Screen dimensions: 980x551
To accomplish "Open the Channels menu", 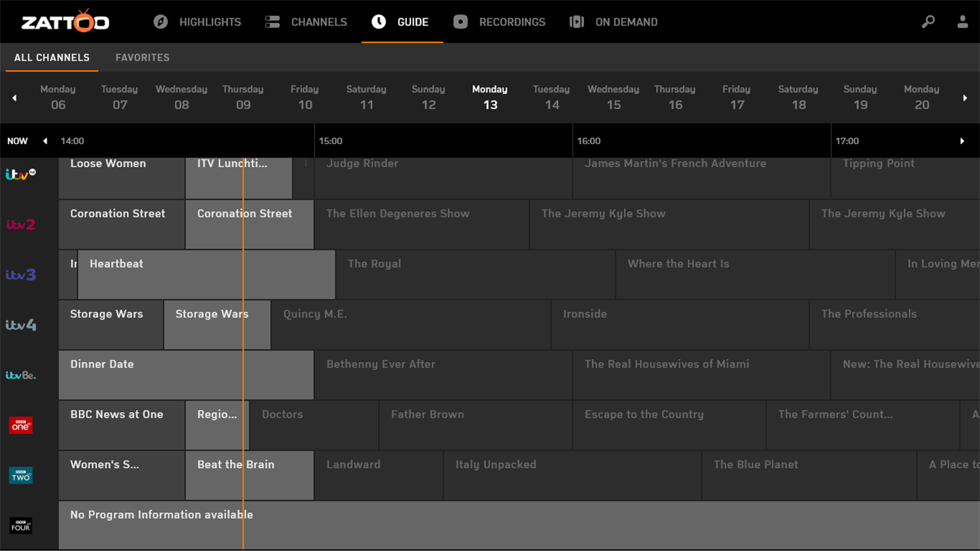I will coord(306,22).
